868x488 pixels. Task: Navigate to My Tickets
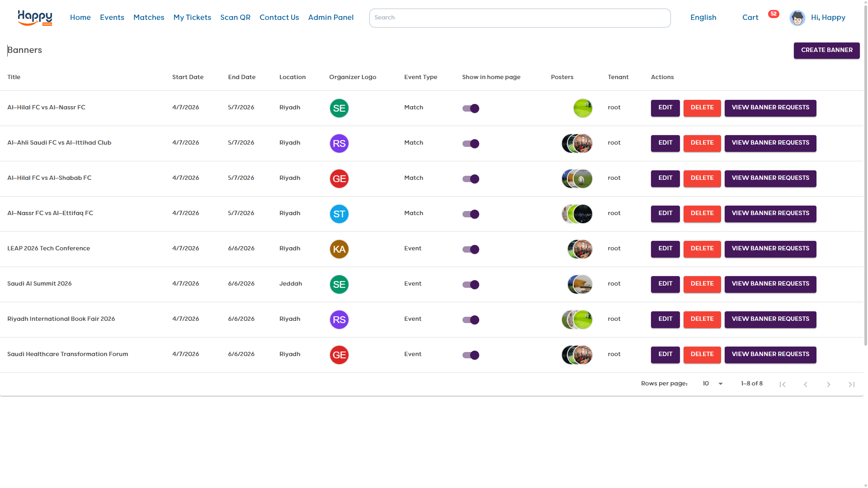[192, 18]
